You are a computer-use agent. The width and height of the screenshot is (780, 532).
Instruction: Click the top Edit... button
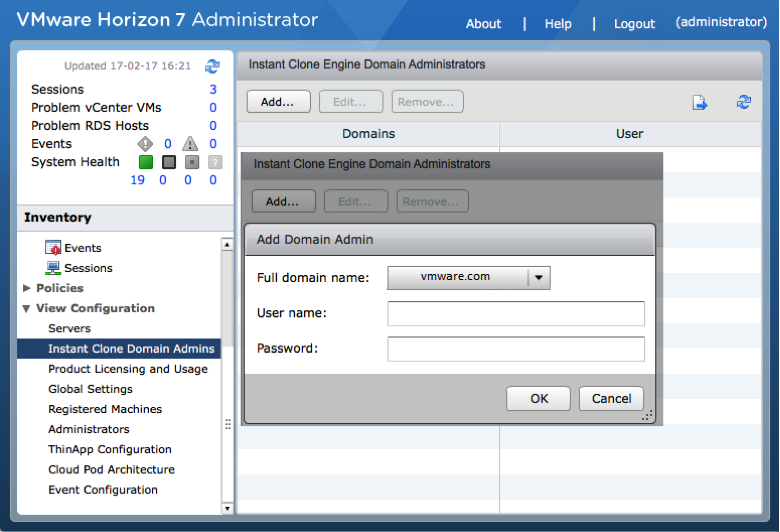[x=351, y=102]
